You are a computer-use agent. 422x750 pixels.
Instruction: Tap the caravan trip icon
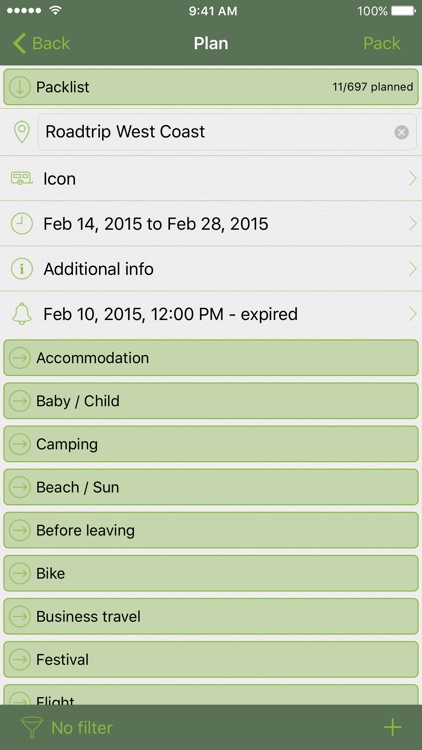click(22, 179)
